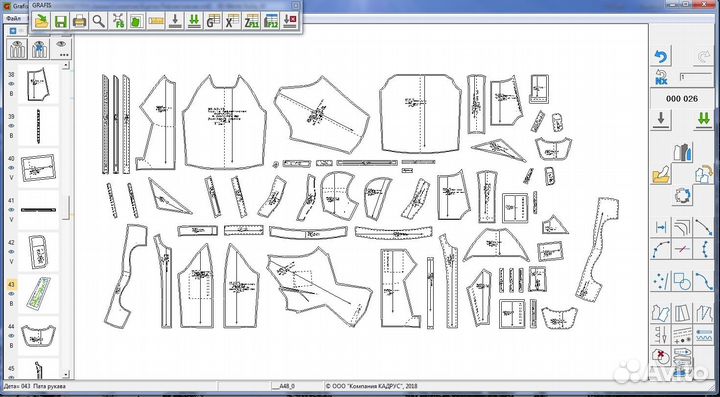Click the piece list scroll up arrow
The height and width of the screenshot is (397, 720).
click(x=66, y=66)
